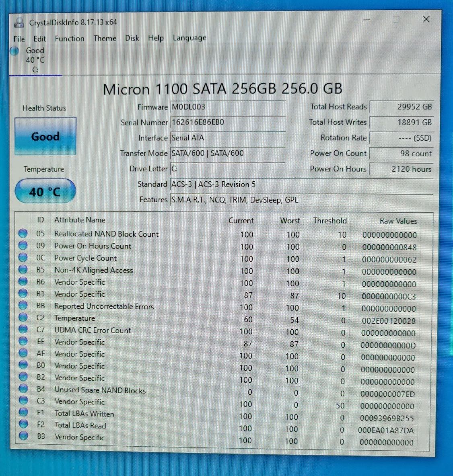Select the UDMA CRC Error Count attribute name

click(93, 330)
